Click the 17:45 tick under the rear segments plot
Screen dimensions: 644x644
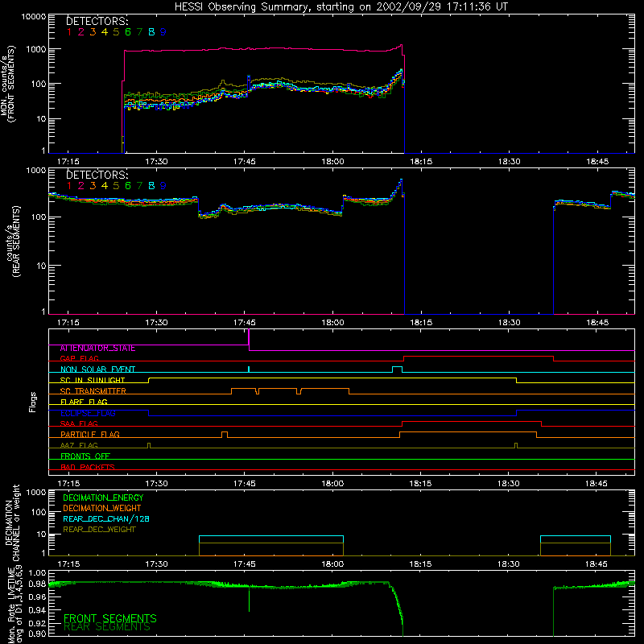[245, 323]
